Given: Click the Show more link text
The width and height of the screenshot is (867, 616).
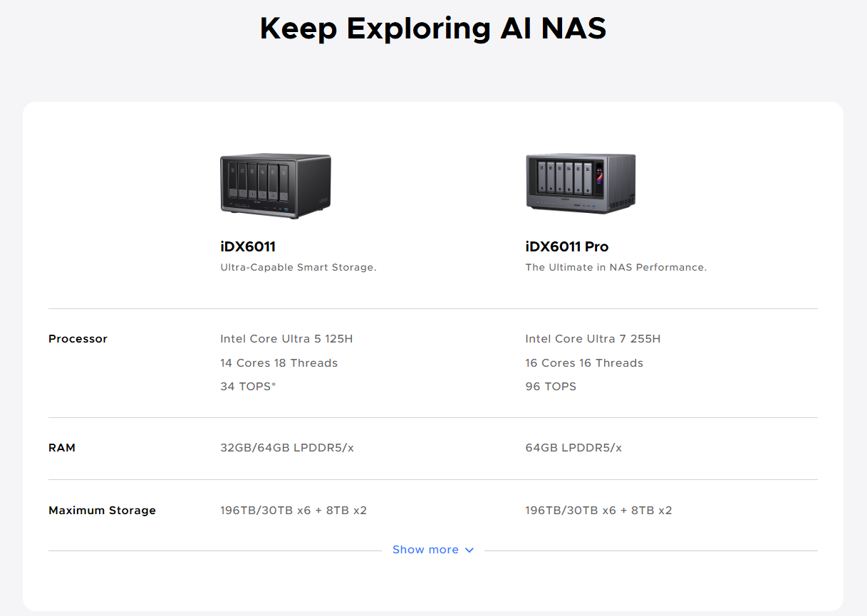Looking at the screenshot, I should pos(425,550).
